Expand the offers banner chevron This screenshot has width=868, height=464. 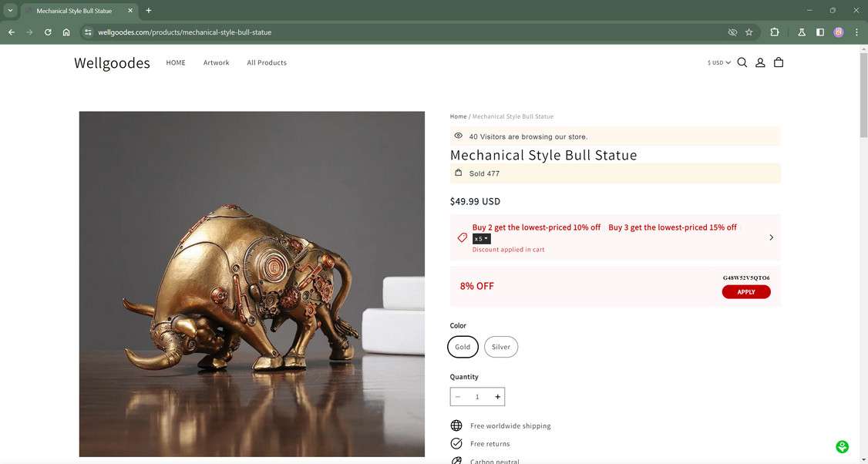pyautogui.click(x=770, y=237)
